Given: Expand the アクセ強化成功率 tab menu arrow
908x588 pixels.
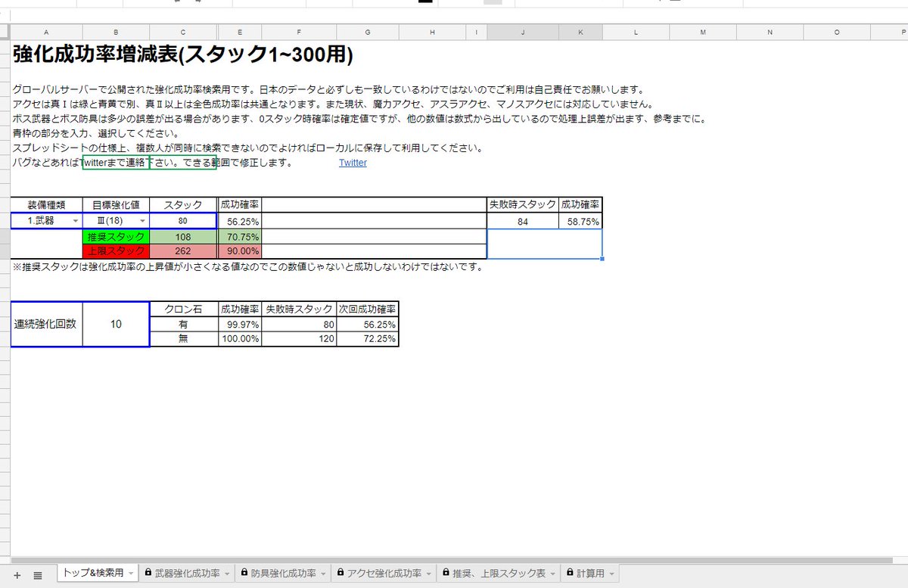Looking at the screenshot, I should point(429,574).
